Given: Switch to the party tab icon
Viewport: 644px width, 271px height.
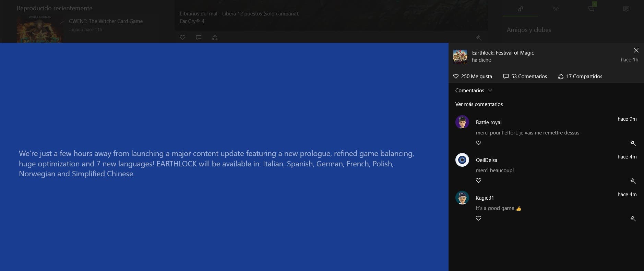Looking at the screenshot, I should pos(556,9).
